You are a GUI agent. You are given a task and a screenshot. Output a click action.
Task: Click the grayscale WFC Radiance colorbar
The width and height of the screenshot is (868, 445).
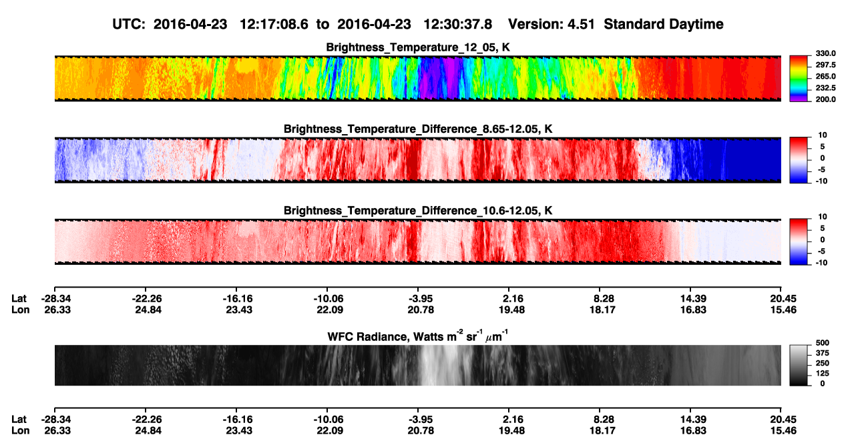point(799,365)
